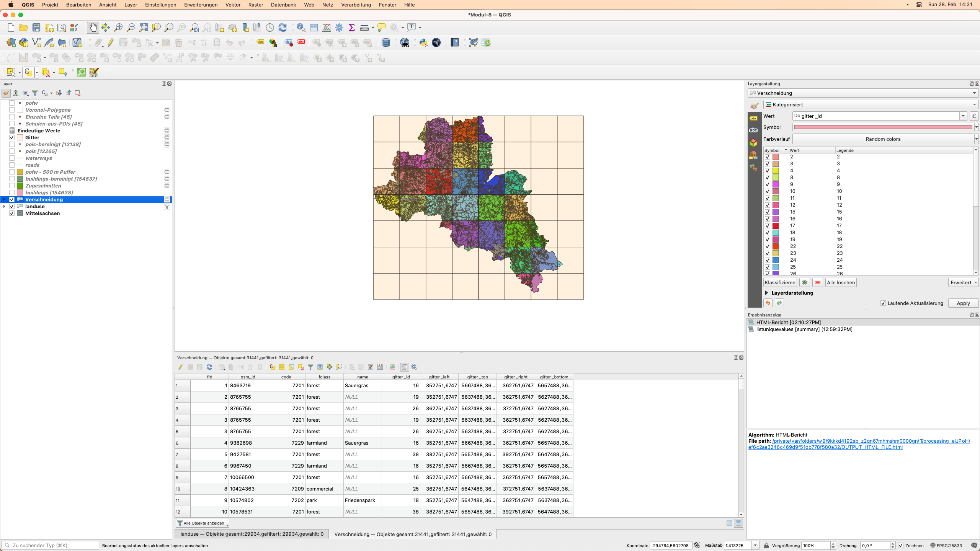Screen dimensions: 980x551
Task: Open a project with the folder icon
Action: pyautogui.click(x=24, y=28)
